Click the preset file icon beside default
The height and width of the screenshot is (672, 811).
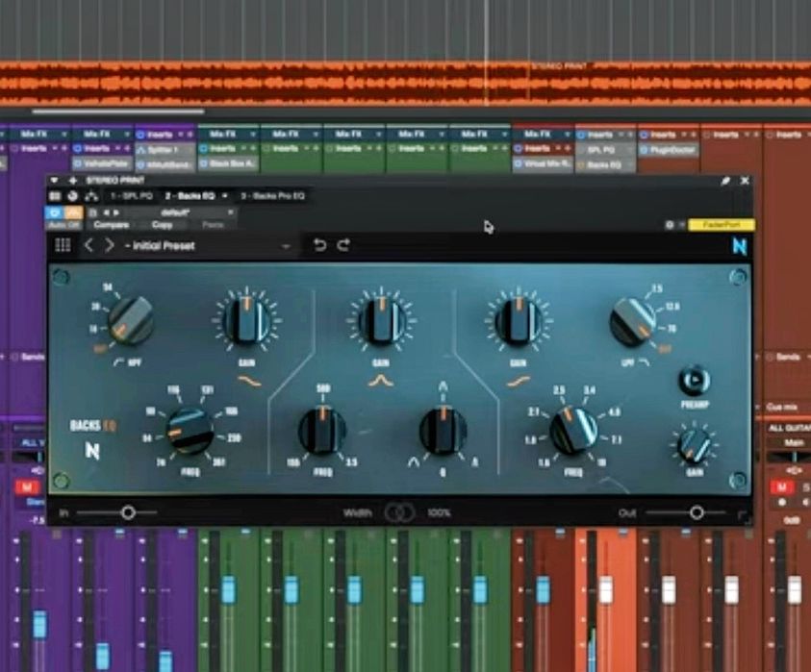coord(93,212)
